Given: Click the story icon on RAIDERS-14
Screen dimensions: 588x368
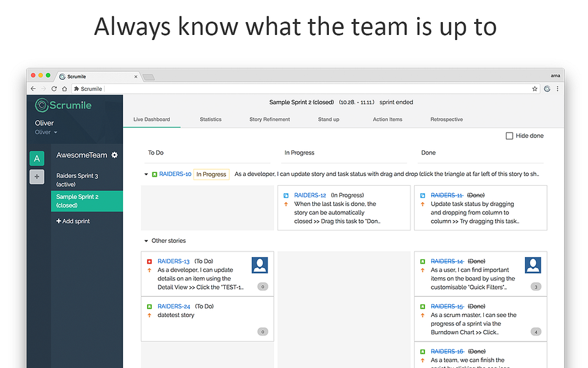Looking at the screenshot, I should 423,261.
